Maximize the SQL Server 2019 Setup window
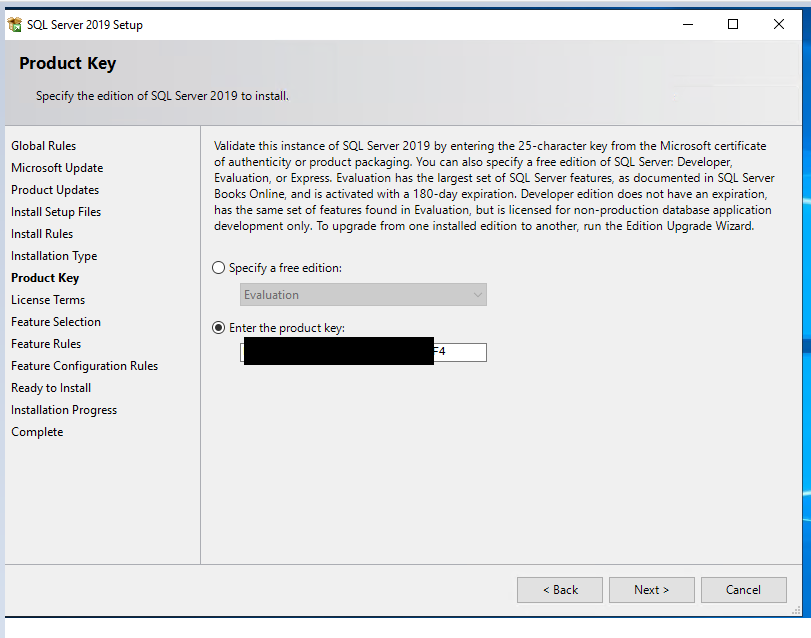 coord(733,24)
